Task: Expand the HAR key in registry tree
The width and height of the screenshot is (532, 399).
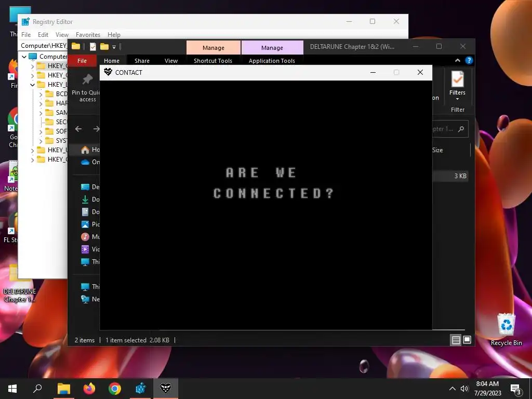Action: (41, 103)
